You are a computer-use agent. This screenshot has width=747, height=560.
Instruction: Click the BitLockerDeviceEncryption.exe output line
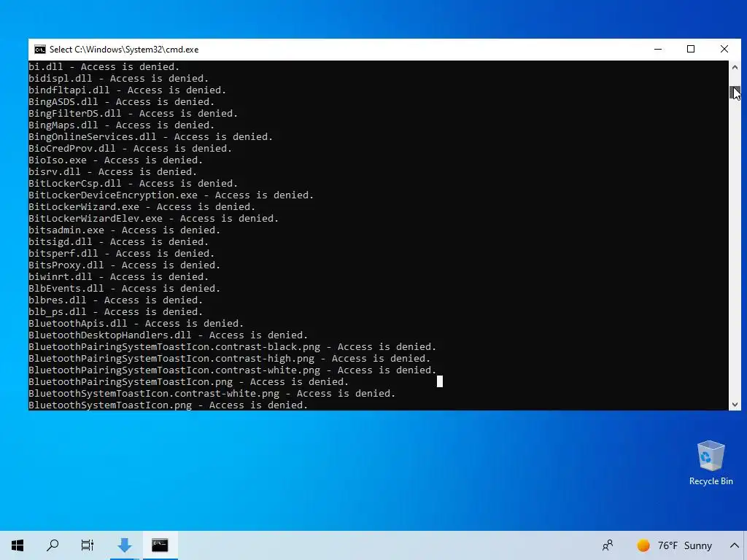click(x=171, y=195)
